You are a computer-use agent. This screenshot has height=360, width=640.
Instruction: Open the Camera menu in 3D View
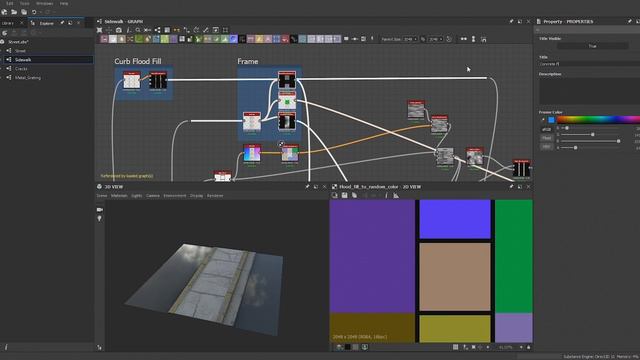(x=153, y=196)
